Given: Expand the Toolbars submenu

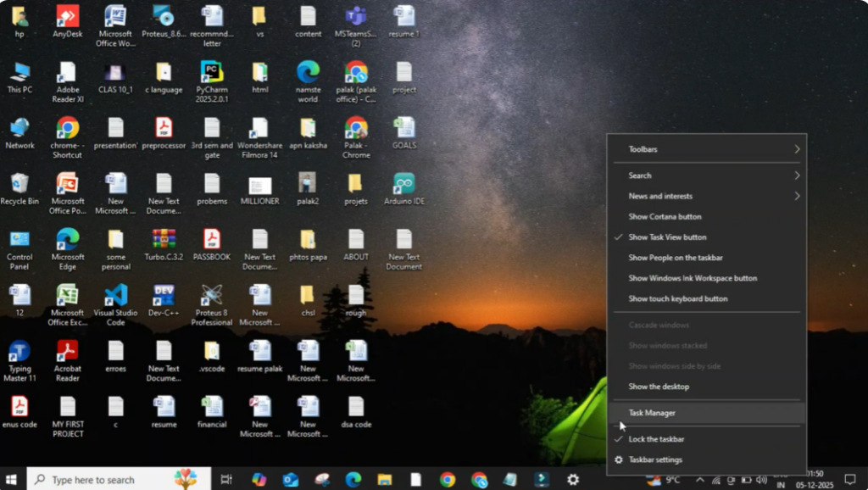Looking at the screenshot, I should pyautogui.click(x=642, y=149).
